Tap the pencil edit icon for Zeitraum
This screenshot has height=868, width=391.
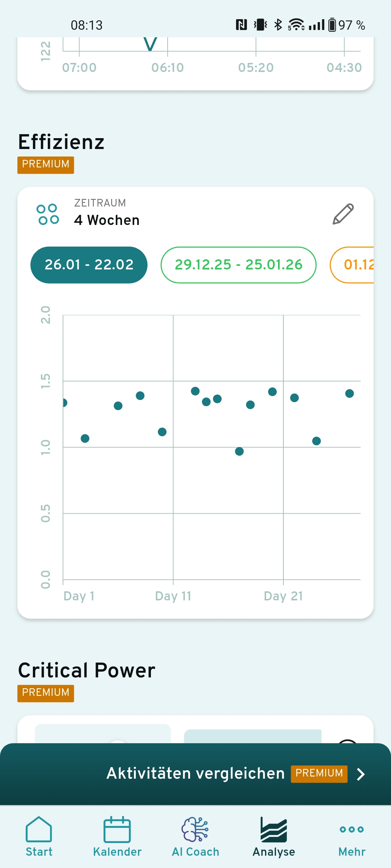click(x=343, y=214)
